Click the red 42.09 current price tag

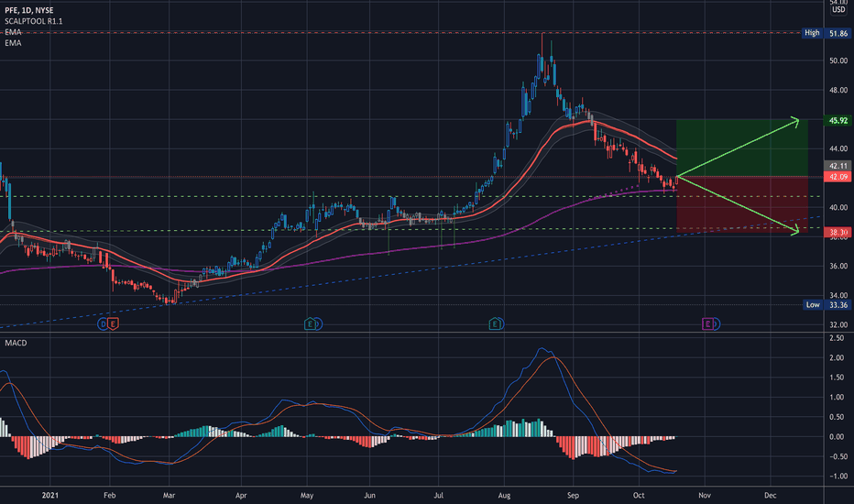coord(838,177)
